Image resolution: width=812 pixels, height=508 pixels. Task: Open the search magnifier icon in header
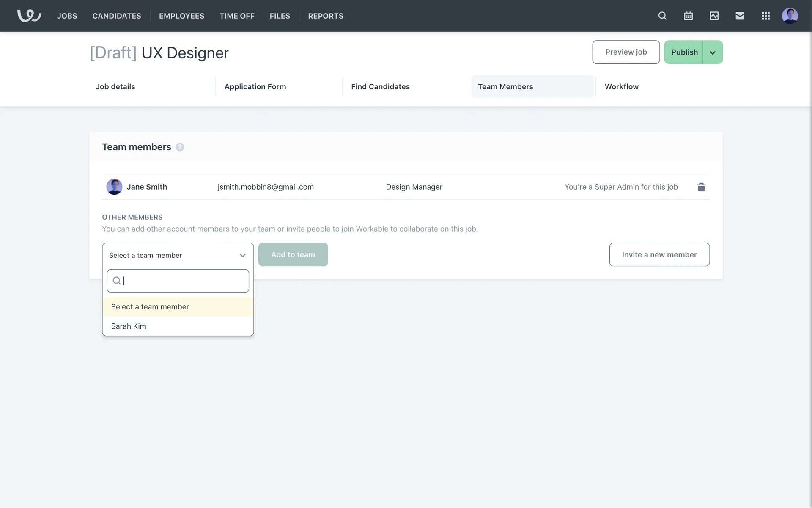point(662,16)
